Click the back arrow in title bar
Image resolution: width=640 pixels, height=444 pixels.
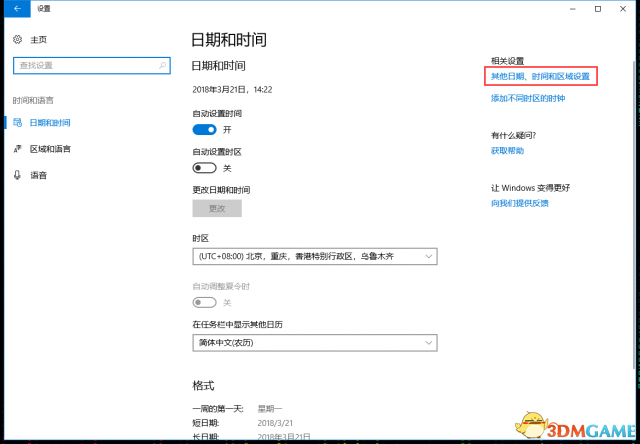tap(17, 9)
